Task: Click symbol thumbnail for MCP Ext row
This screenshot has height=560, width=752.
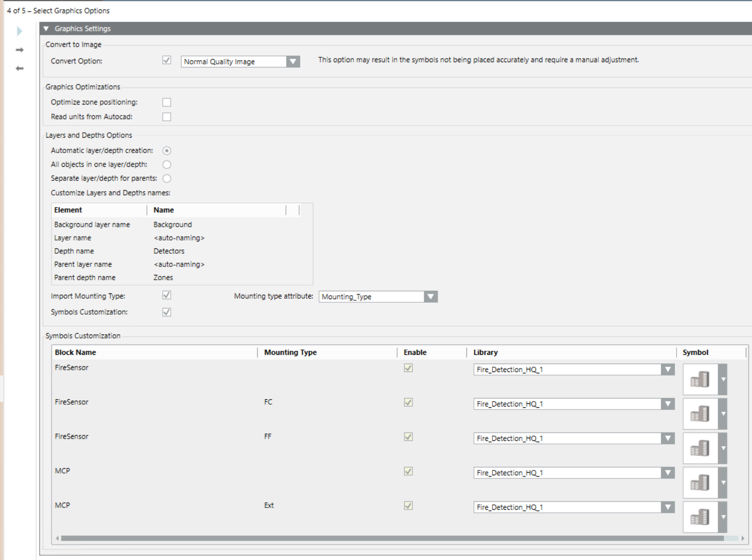Action: [x=700, y=517]
